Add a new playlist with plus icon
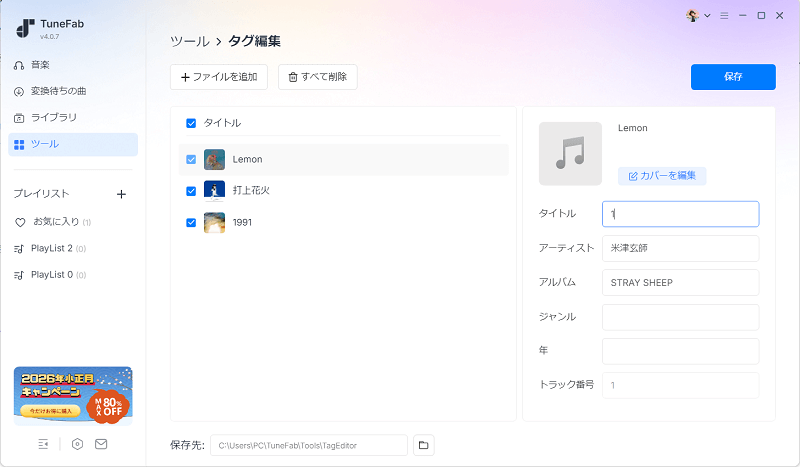Image resolution: width=800 pixels, height=467 pixels. click(x=121, y=194)
